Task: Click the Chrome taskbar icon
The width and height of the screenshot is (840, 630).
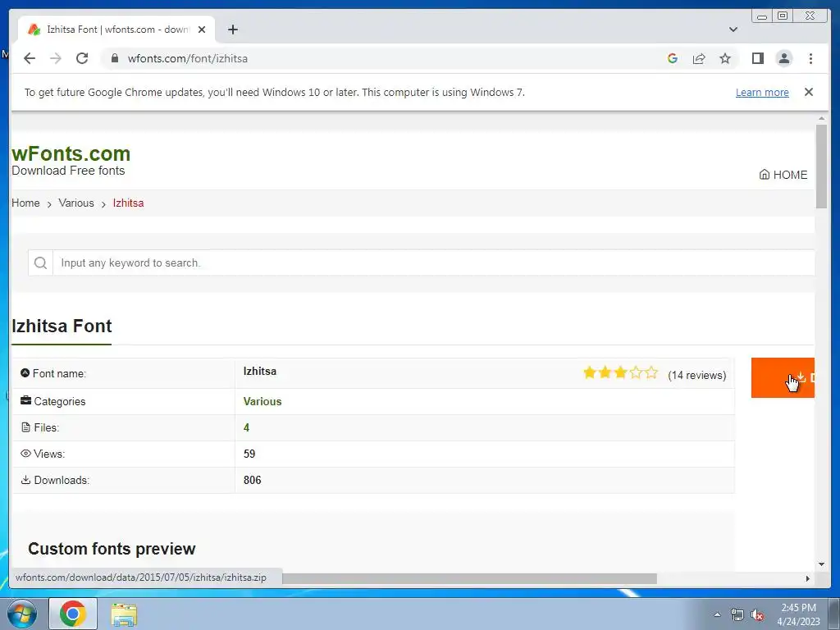Action: pyautogui.click(x=73, y=614)
